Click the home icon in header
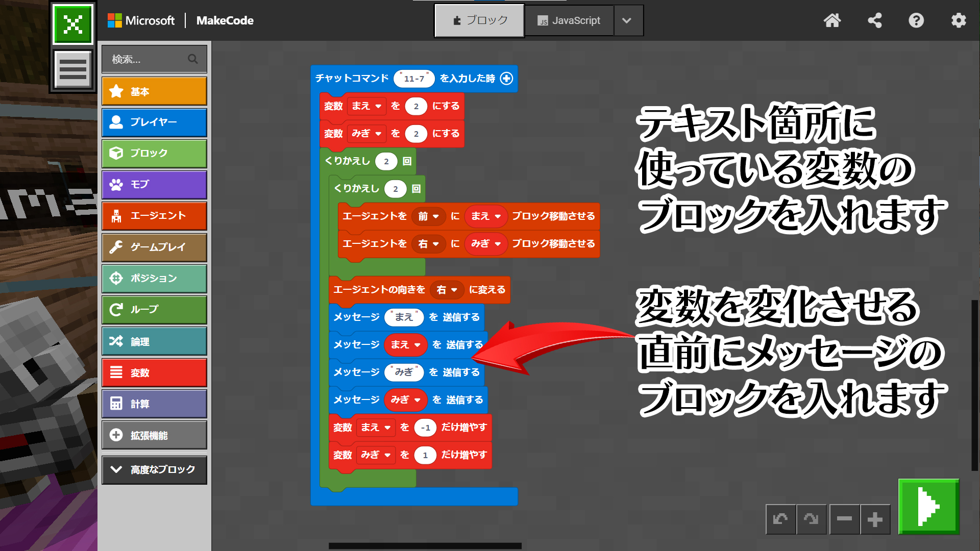Screen dimensions: 980x551 [832, 20]
